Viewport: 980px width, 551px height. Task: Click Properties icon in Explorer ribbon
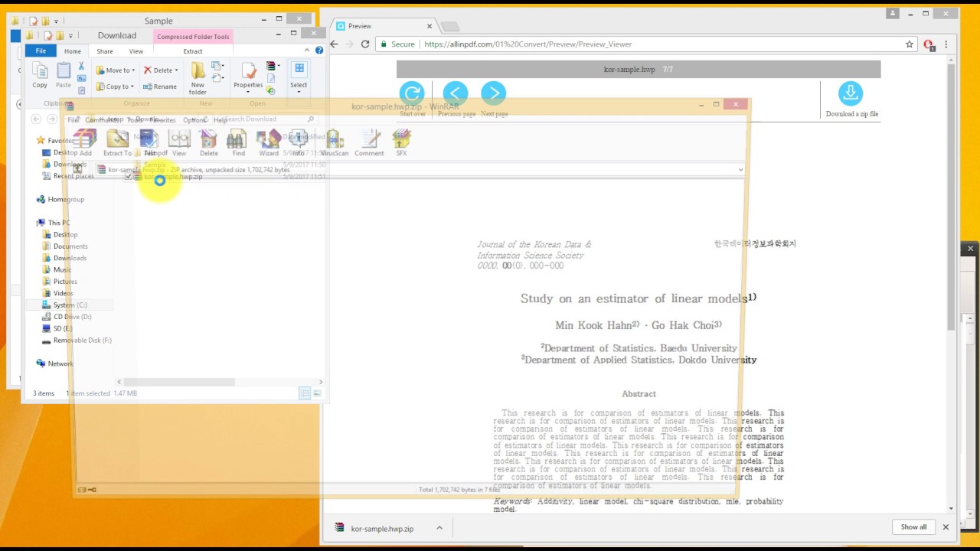click(x=248, y=70)
